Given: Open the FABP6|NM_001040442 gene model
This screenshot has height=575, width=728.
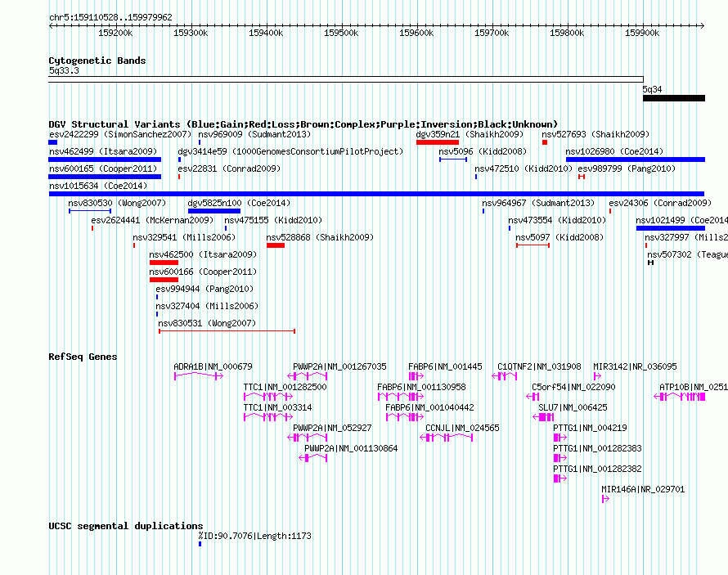Looking at the screenshot, I should pyautogui.click(x=405, y=417).
